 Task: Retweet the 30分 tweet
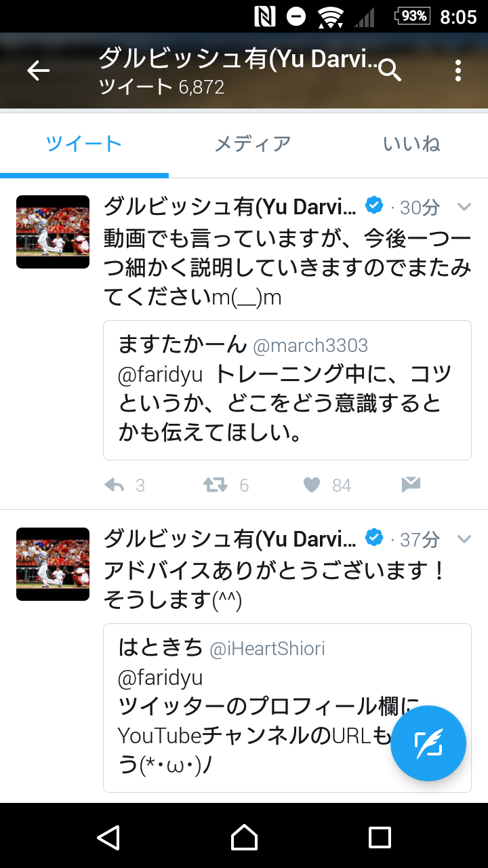[216, 485]
